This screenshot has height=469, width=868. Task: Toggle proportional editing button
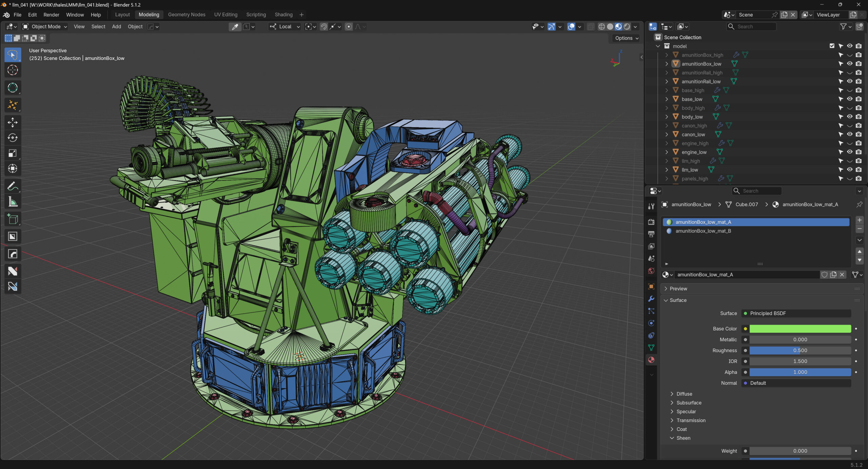[349, 26]
